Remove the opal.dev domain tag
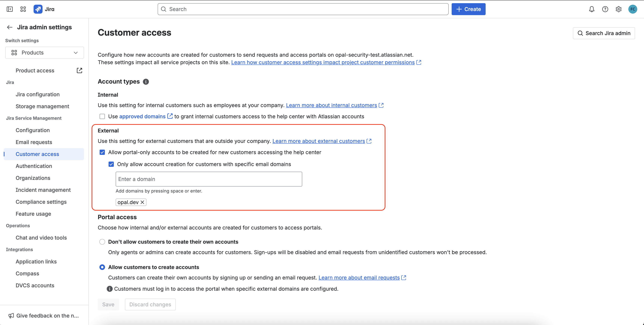This screenshot has height=325, width=644. (142, 202)
